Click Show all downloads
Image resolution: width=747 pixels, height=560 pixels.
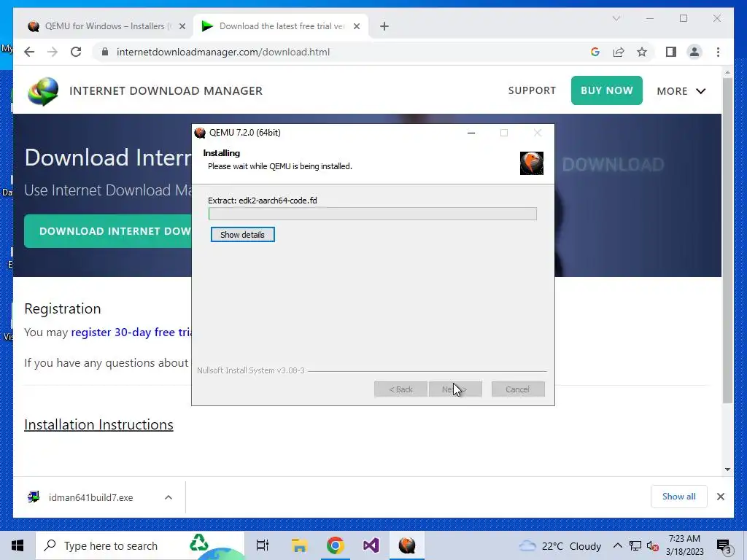point(679,497)
